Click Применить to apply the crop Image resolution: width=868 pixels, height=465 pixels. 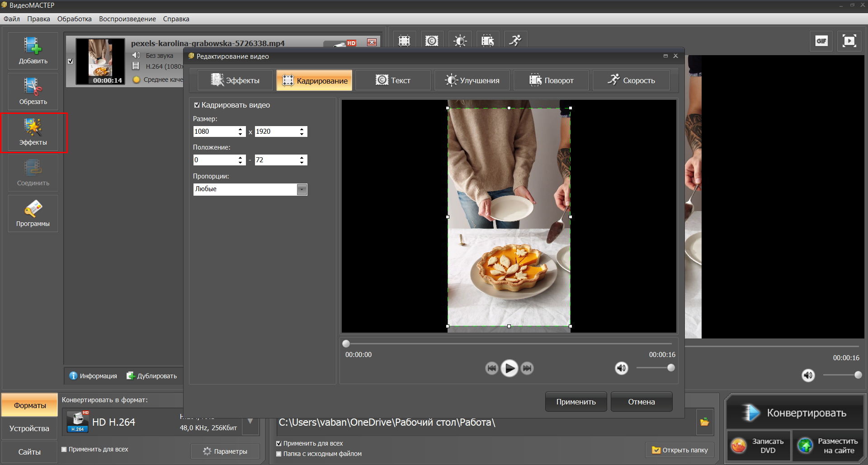coord(576,402)
